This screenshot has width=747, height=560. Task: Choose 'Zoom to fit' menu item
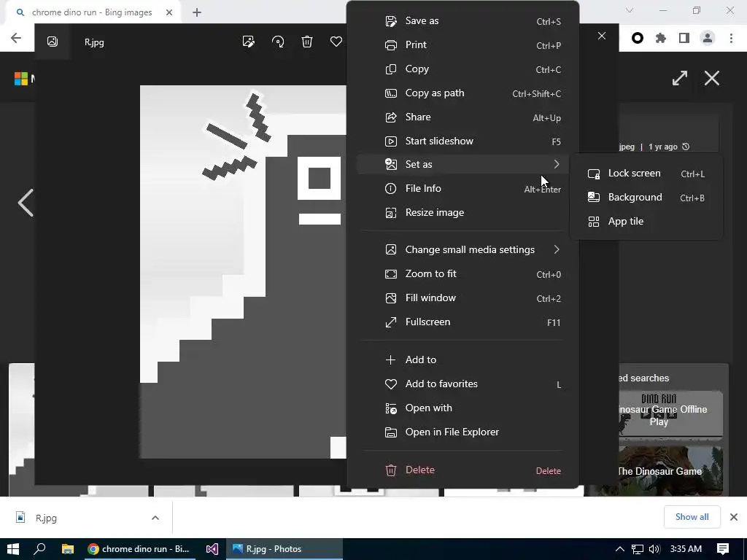click(462, 274)
